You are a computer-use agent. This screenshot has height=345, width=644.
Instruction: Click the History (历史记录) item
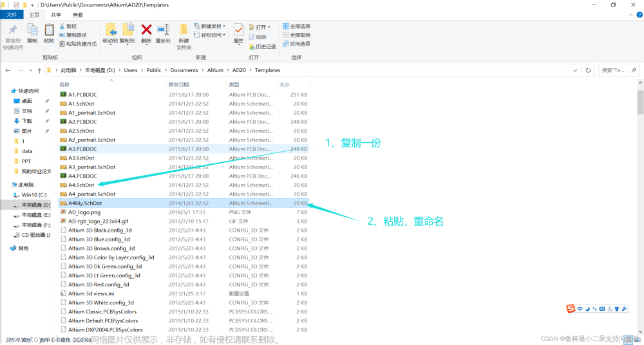click(263, 47)
